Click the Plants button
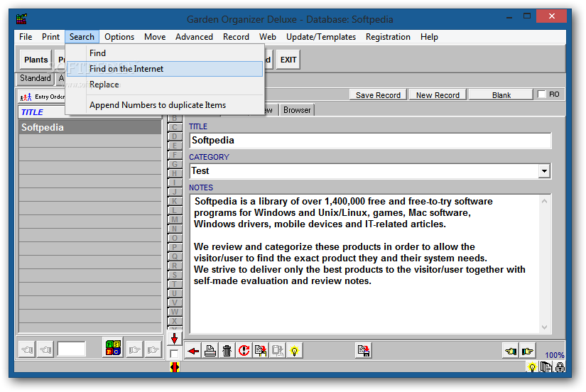This screenshot has width=586, height=392. [36, 60]
